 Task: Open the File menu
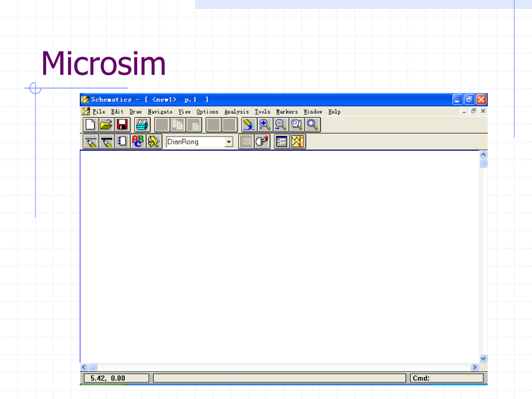point(99,112)
